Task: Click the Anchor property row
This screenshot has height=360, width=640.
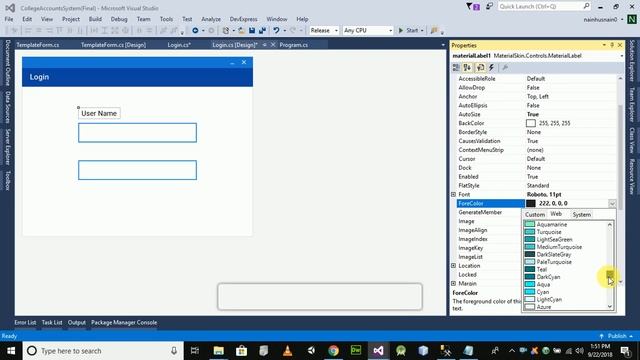Action: pos(536,96)
